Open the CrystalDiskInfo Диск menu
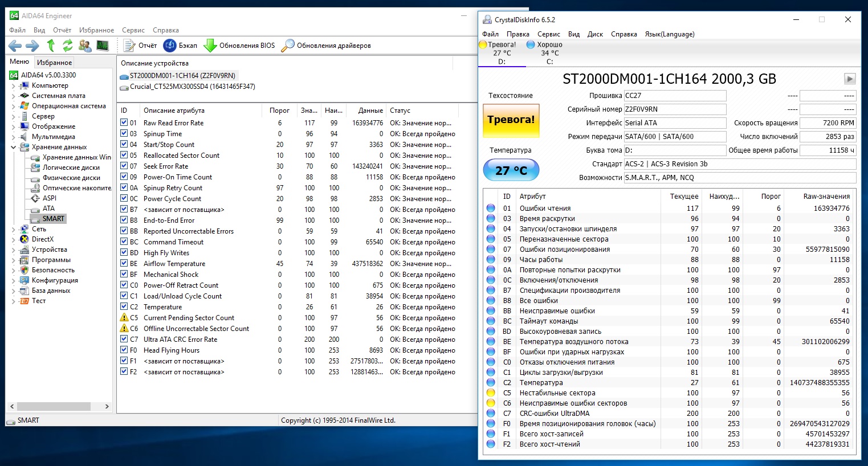The height and width of the screenshot is (466, 868). click(x=595, y=34)
